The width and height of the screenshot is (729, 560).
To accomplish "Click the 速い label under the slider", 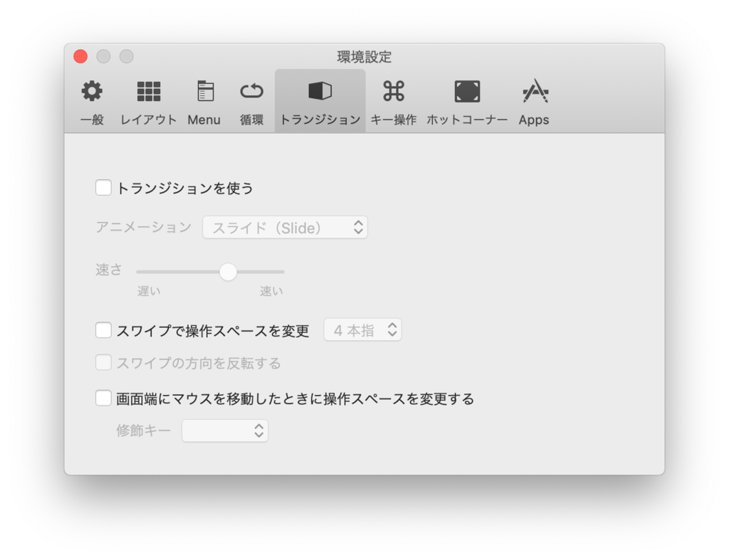I will pos(271,291).
